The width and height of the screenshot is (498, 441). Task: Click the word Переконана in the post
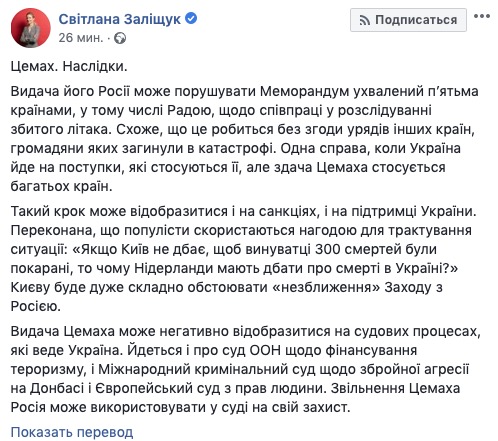pos(52,230)
